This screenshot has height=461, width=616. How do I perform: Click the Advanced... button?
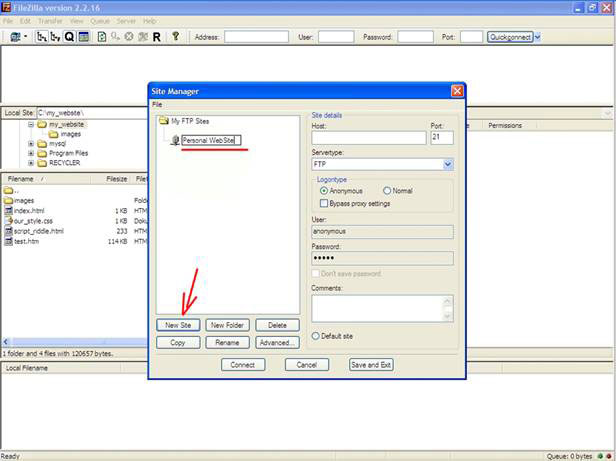click(277, 342)
